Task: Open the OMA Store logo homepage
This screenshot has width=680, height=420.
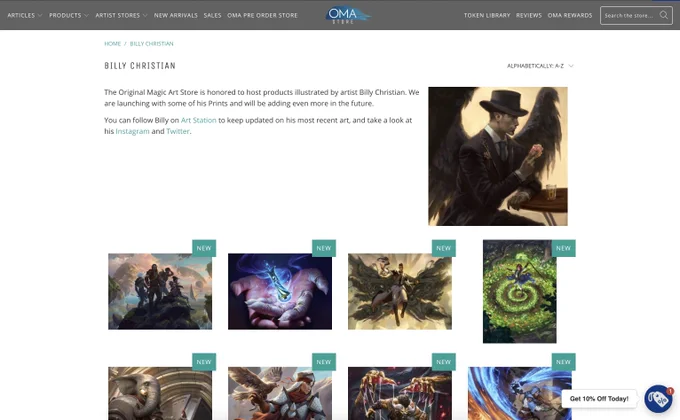Action: click(348, 15)
